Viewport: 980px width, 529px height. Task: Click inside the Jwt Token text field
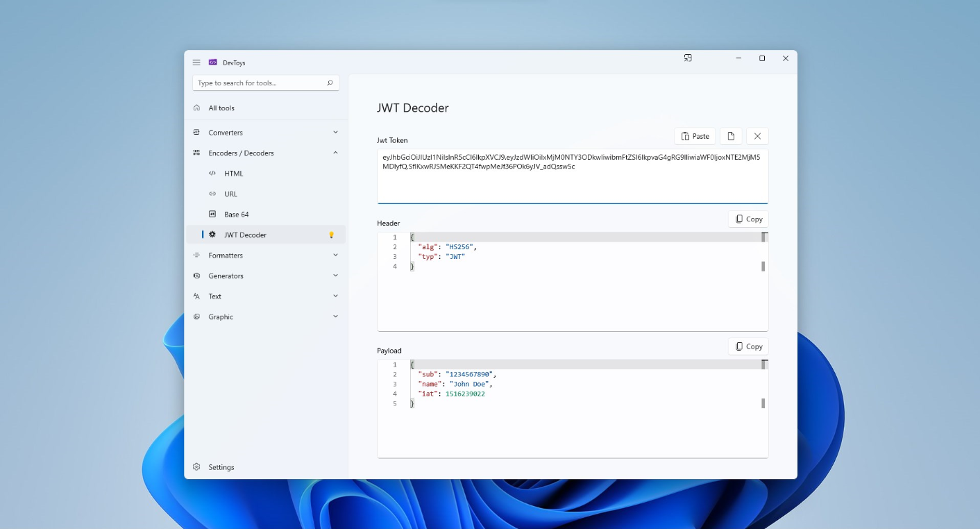pyautogui.click(x=573, y=176)
